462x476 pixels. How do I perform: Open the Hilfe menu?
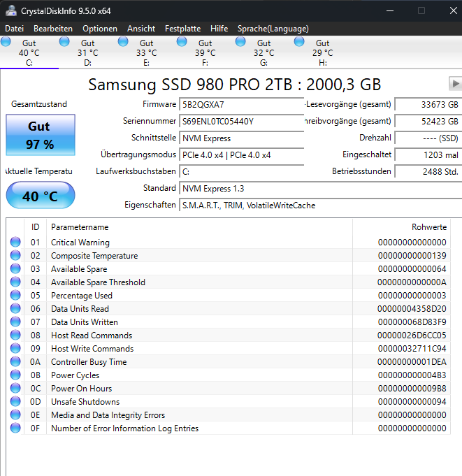pyautogui.click(x=219, y=29)
